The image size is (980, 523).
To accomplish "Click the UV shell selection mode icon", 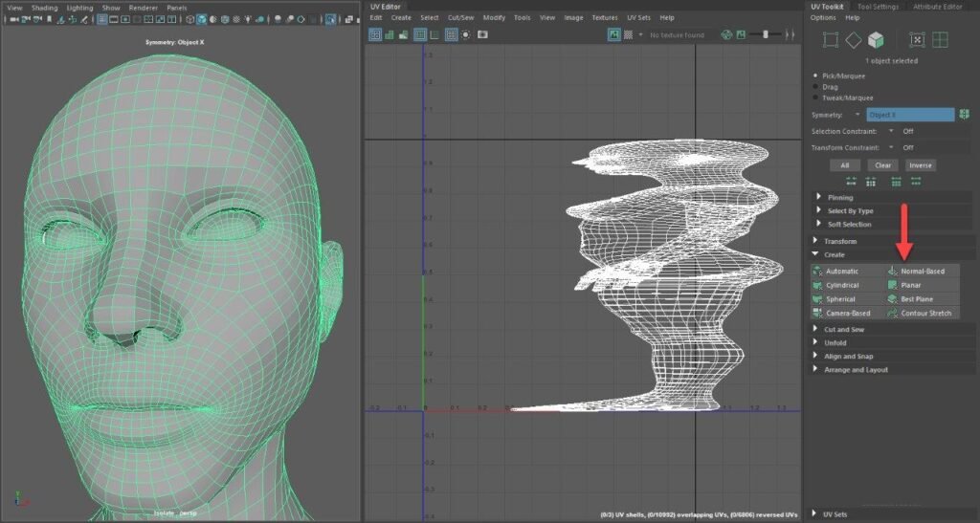I will tap(916, 40).
